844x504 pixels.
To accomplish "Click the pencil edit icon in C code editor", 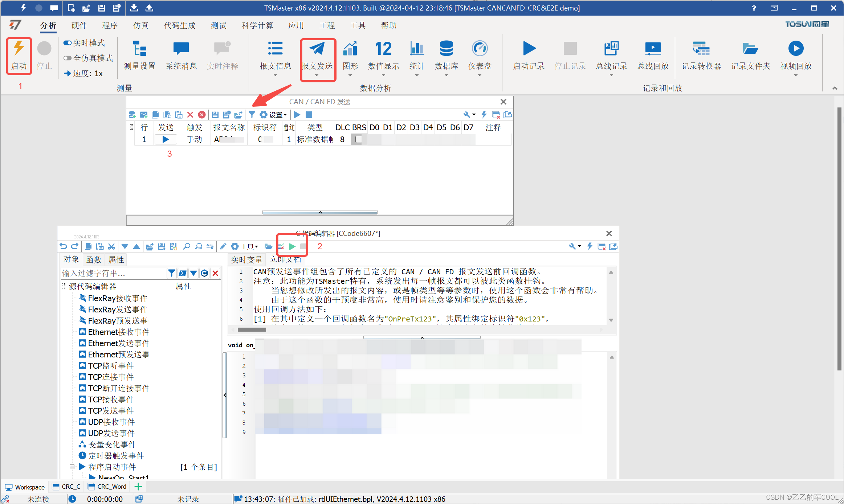I will coord(223,247).
